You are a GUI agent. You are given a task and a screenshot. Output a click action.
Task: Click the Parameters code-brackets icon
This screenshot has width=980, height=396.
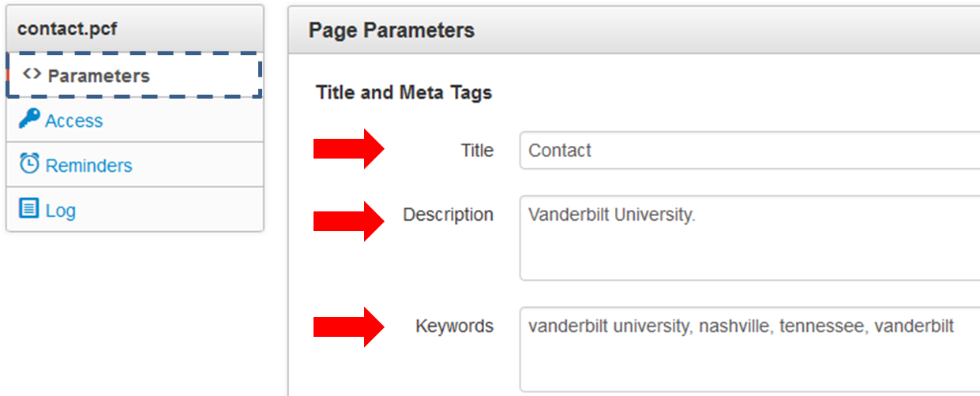pos(32,74)
